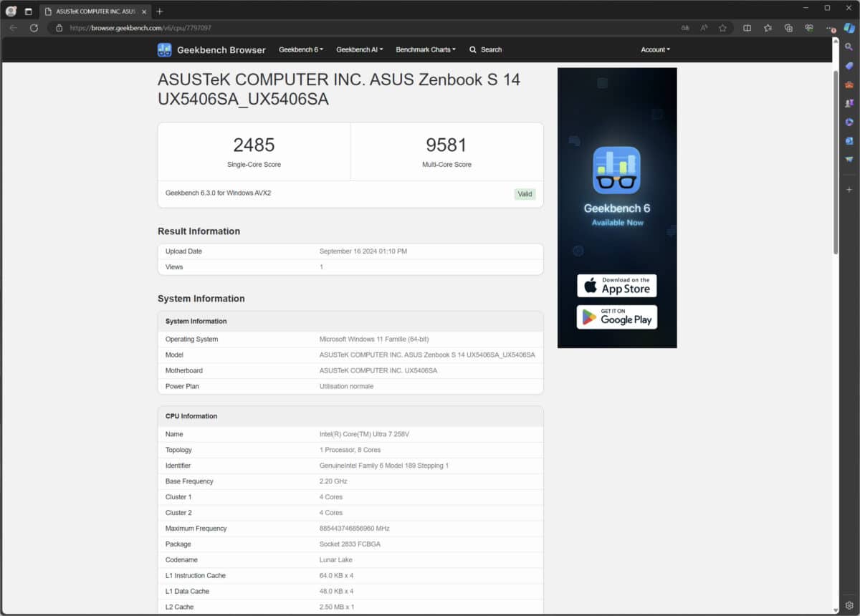This screenshot has height=616, width=860.
Task: Click the Package value Socket 2833 FCBGA
Action: [x=350, y=544]
